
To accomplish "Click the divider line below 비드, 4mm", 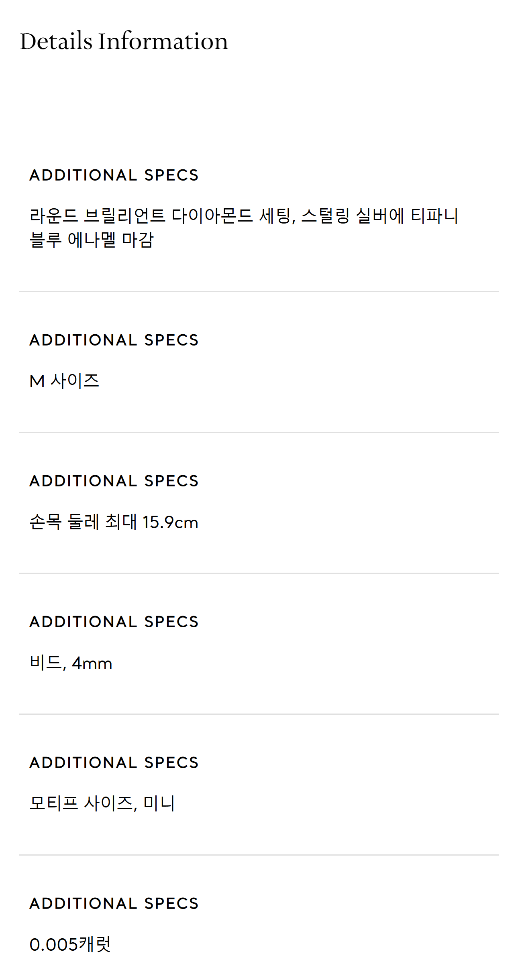I will coord(259,714).
